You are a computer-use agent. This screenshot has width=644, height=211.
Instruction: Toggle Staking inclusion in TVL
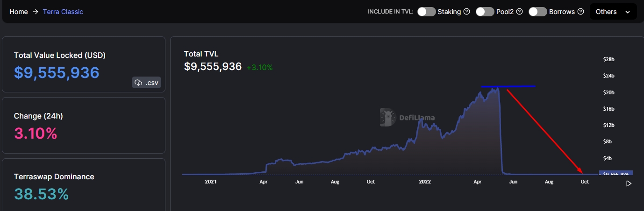point(427,12)
